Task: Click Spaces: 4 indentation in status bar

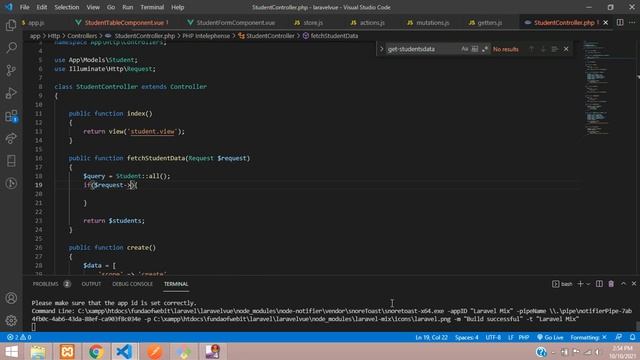Action: [467, 338]
